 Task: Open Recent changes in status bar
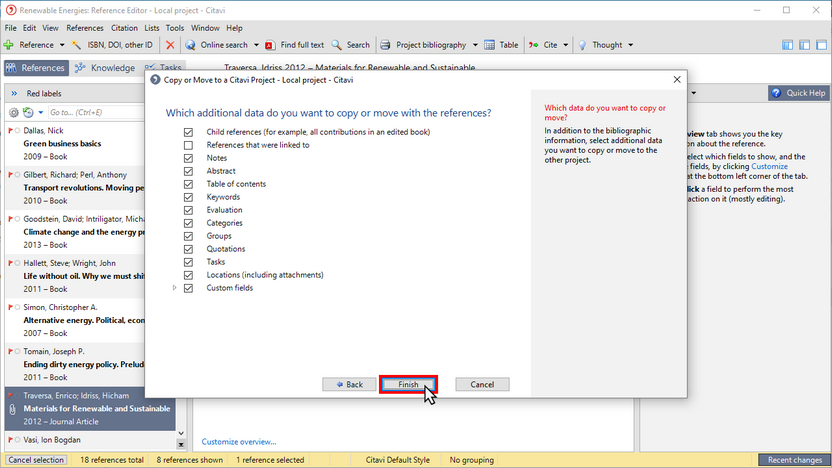coord(794,460)
